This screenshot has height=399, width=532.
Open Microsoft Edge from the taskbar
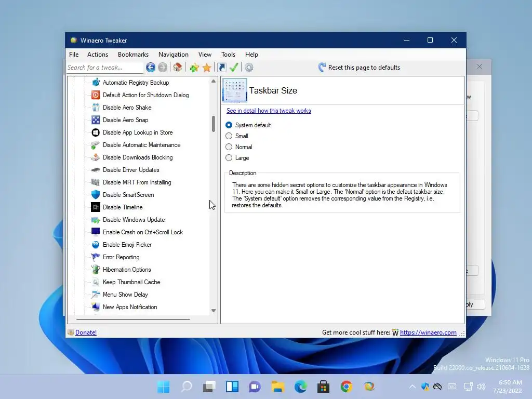pos(301,387)
